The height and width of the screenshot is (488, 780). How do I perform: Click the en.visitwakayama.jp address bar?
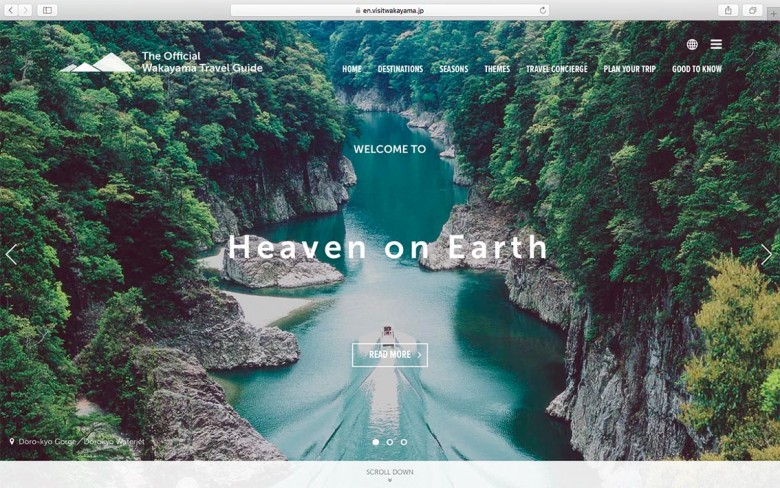point(390,10)
